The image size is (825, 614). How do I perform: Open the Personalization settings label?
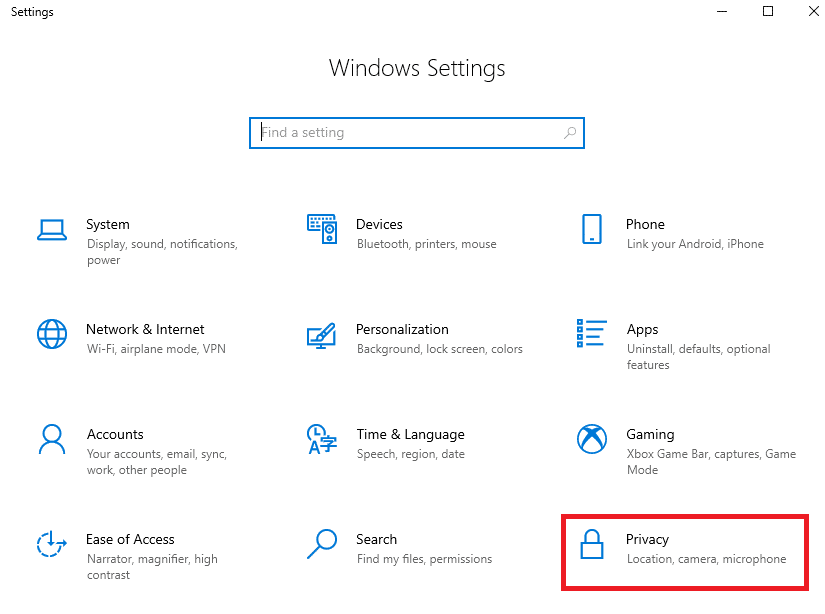(402, 330)
